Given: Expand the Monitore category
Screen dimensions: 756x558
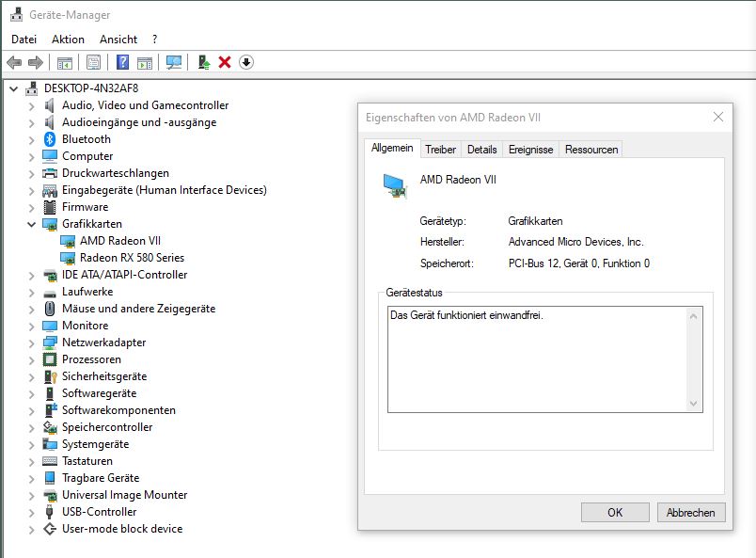Looking at the screenshot, I should [31, 327].
